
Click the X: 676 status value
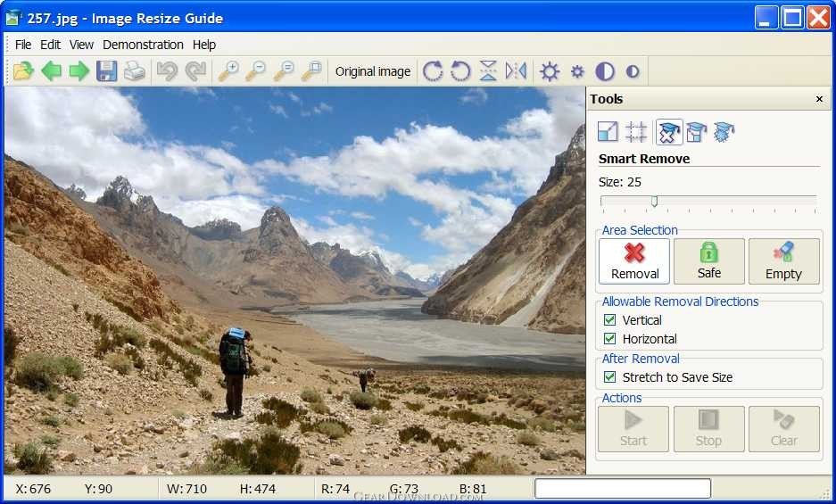pos(33,489)
